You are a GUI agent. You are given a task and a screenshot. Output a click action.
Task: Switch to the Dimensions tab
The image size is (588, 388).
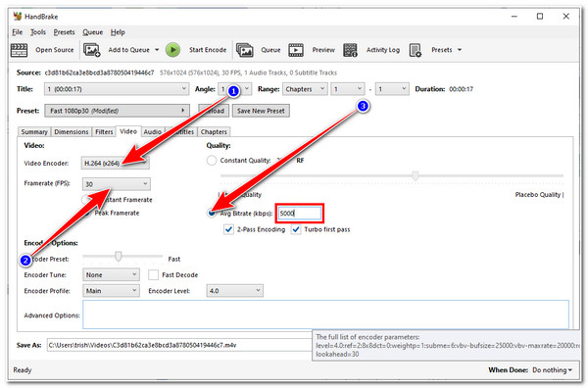(72, 132)
